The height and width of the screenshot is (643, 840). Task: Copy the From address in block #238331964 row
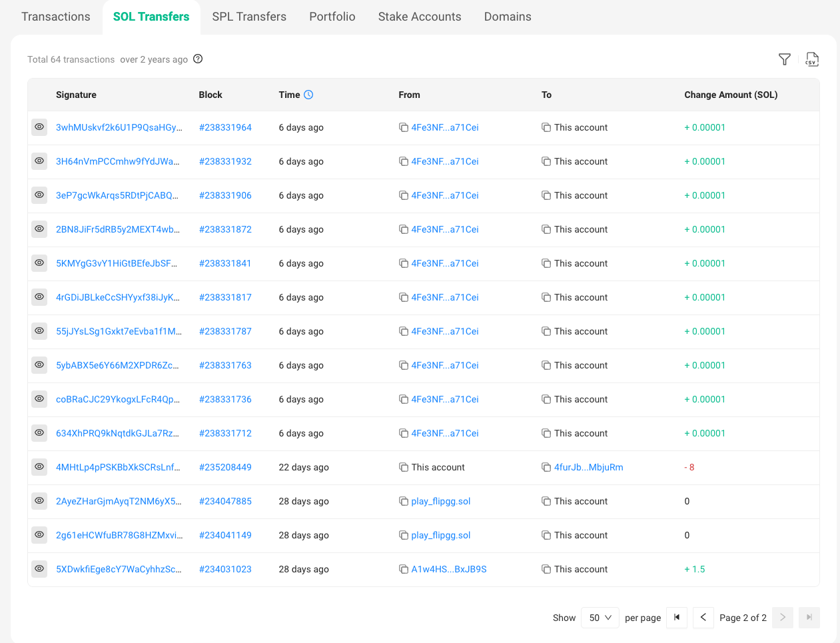point(404,127)
